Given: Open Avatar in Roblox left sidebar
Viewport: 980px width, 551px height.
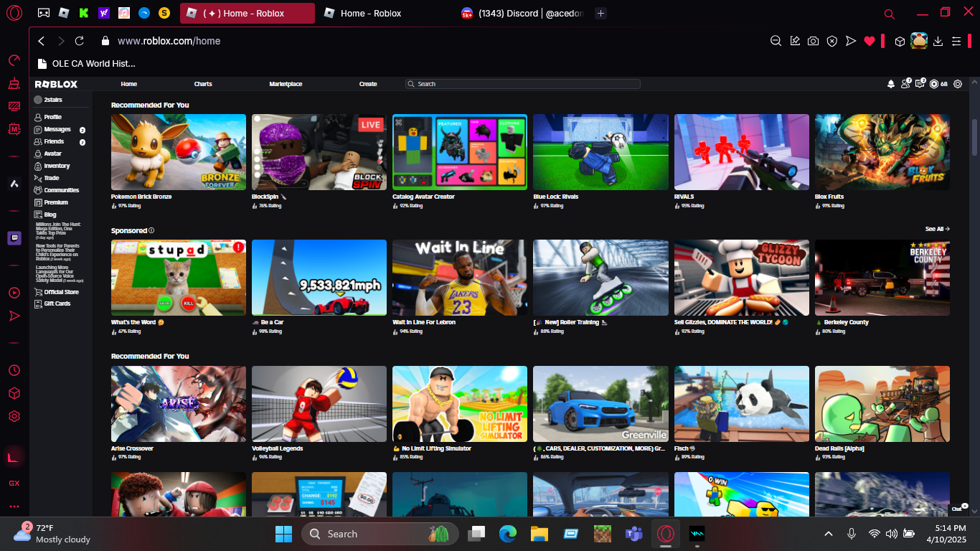Looking at the screenshot, I should click(52, 154).
